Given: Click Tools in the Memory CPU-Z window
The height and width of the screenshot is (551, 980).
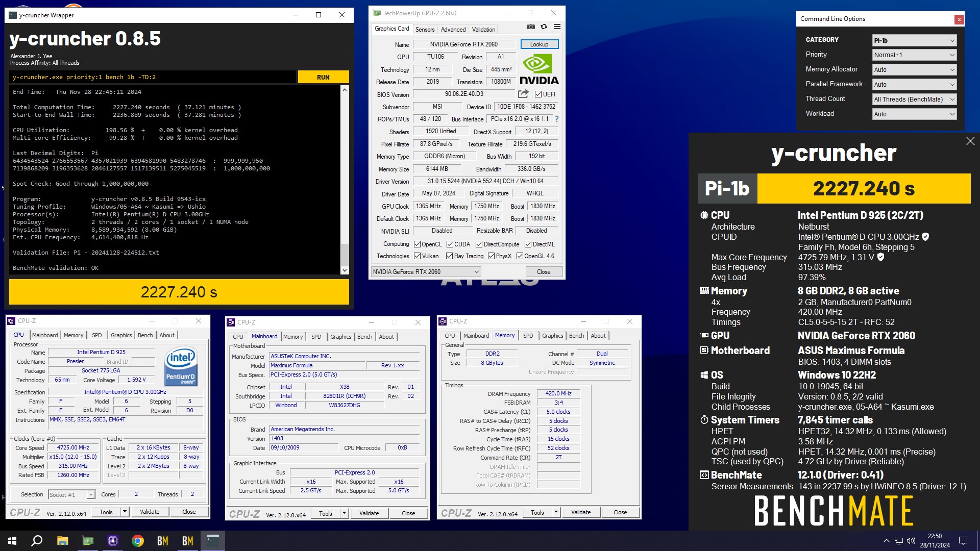Looking at the screenshot, I should [x=537, y=512].
